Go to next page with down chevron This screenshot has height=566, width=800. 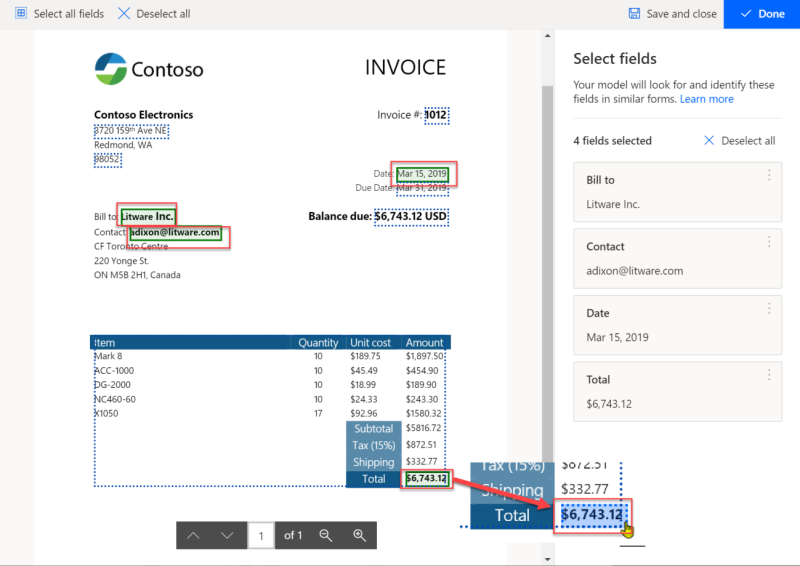pyautogui.click(x=227, y=535)
